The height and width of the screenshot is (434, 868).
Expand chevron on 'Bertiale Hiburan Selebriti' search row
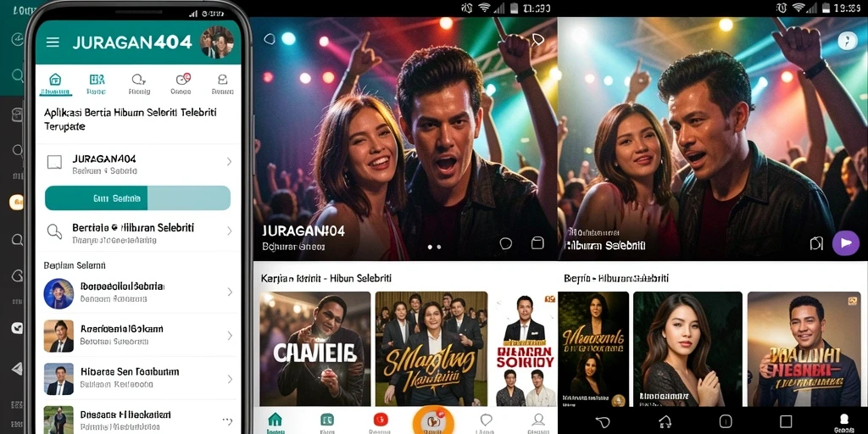[229, 231]
